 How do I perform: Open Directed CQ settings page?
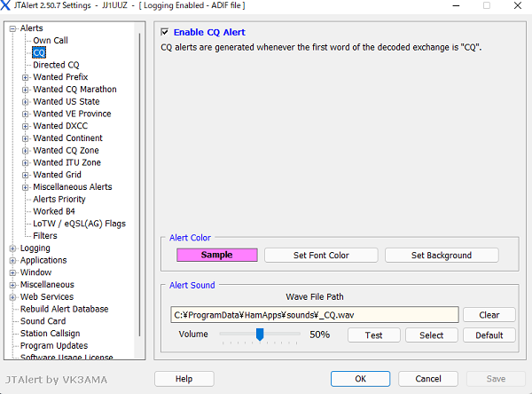click(x=56, y=65)
